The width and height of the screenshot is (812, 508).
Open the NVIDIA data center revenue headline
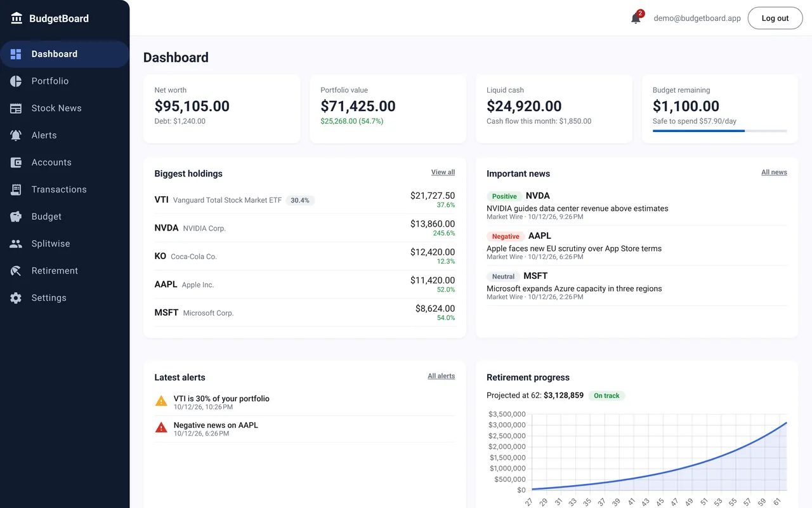pyautogui.click(x=577, y=208)
